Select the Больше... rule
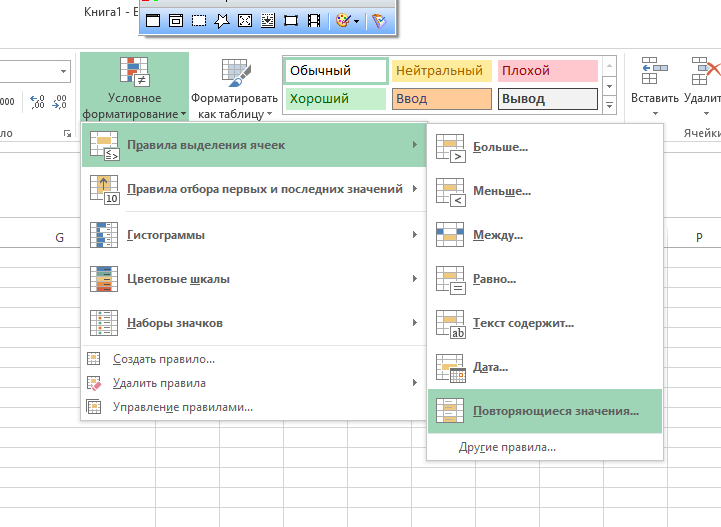Screen dimensions: 721x527 pos(545,147)
